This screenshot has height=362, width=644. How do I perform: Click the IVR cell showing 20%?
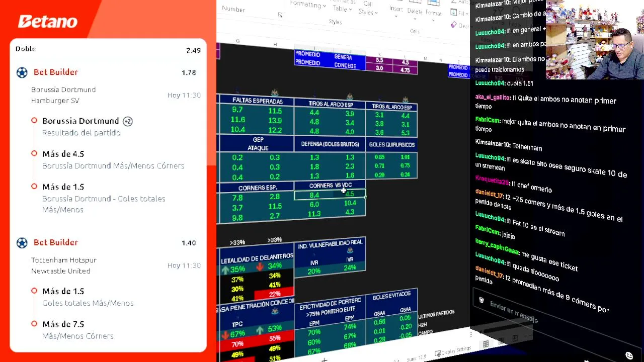(x=313, y=272)
